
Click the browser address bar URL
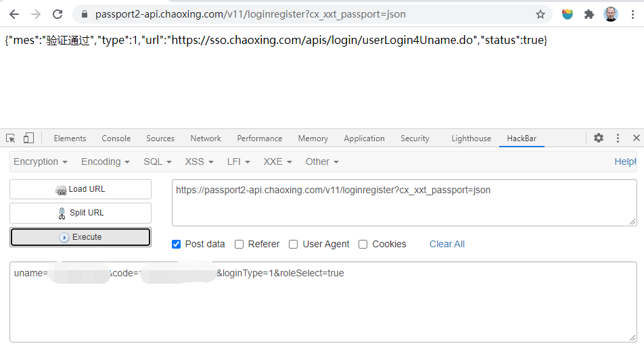pos(250,14)
